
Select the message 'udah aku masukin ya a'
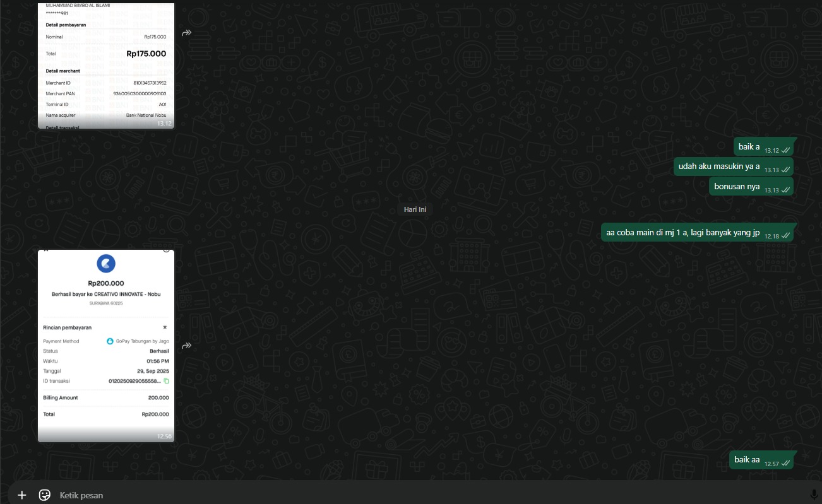733,167
